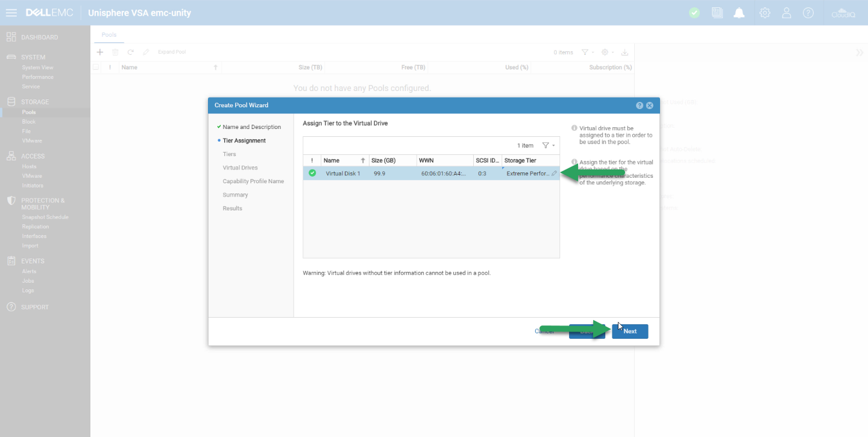Click the wizard help icon in title bar
This screenshot has height=437, width=868.
pos(640,105)
